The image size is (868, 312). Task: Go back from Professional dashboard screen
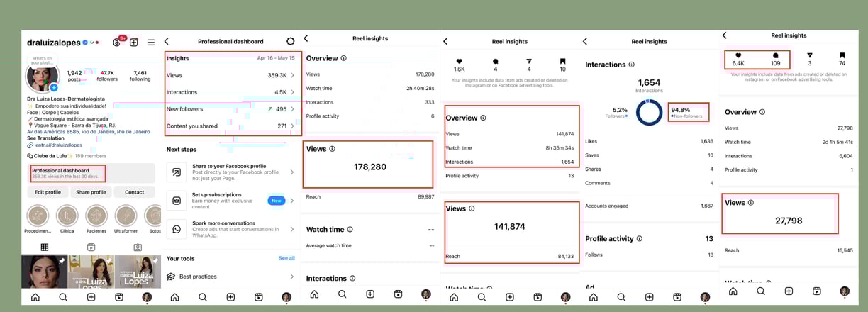[167, 41]
